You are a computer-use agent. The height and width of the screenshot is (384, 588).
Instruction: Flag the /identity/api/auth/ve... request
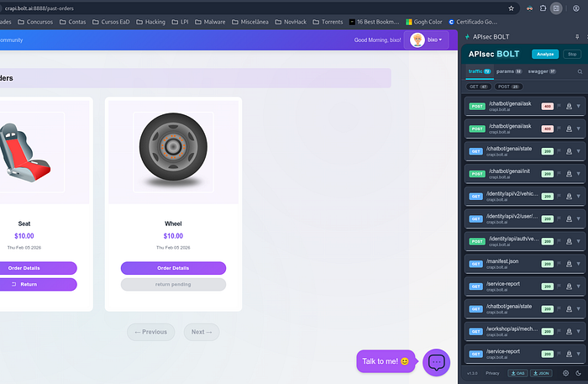(x=559, y=241)
